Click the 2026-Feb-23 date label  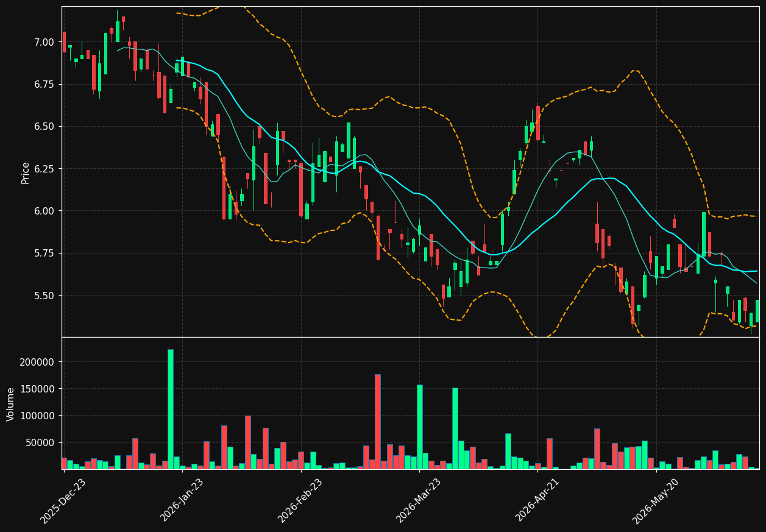click(x=300, y=500)
